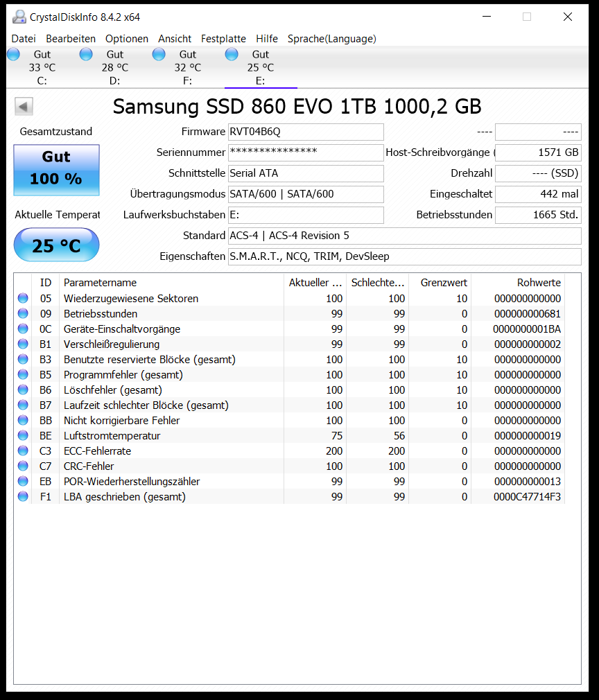Select the ECC-Fehlerrate parameter name
The image size is (599, 700).
97,451
